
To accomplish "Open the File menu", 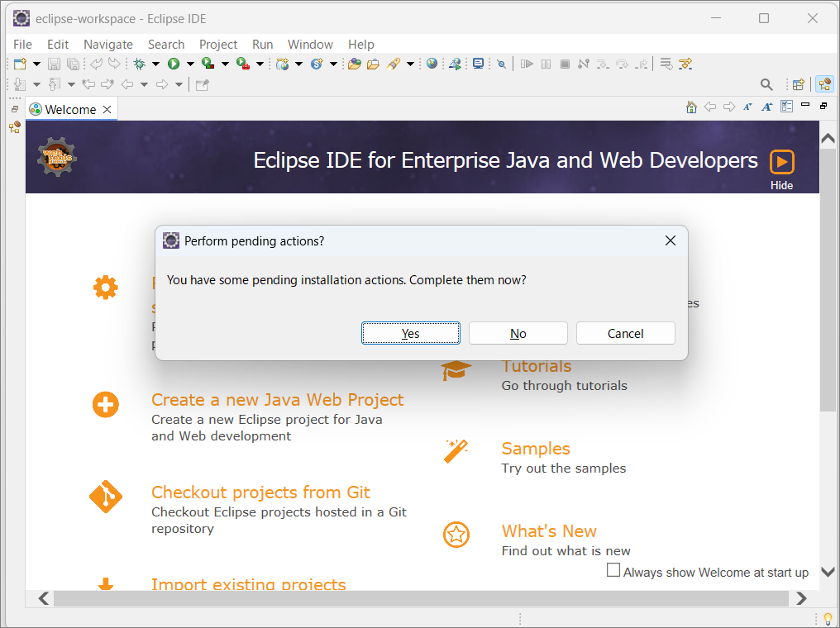I will pyautogui.click(x=22, y=45).
